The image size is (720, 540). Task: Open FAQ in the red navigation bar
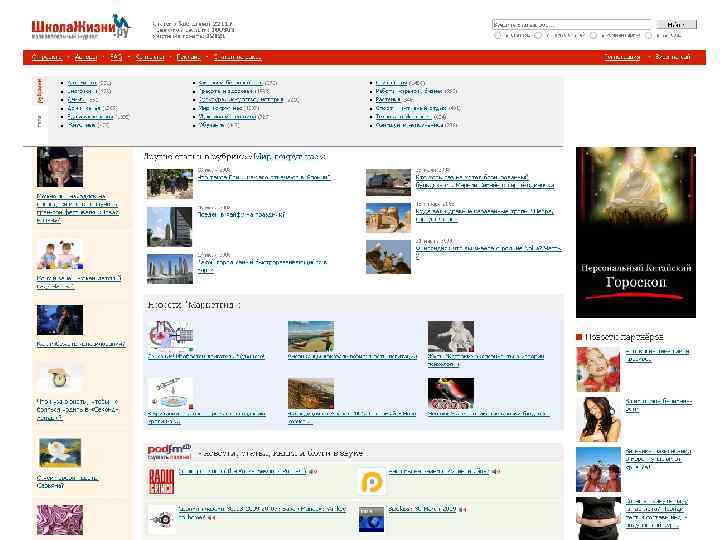point(116,57)
